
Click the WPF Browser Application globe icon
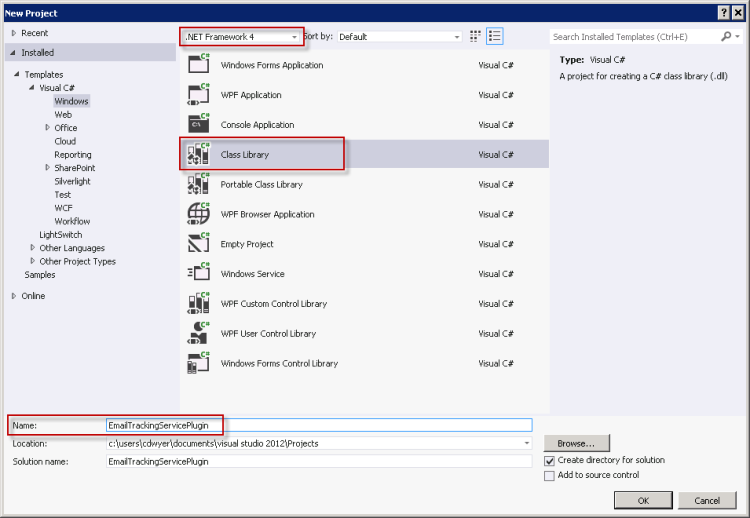pos(199,214)
